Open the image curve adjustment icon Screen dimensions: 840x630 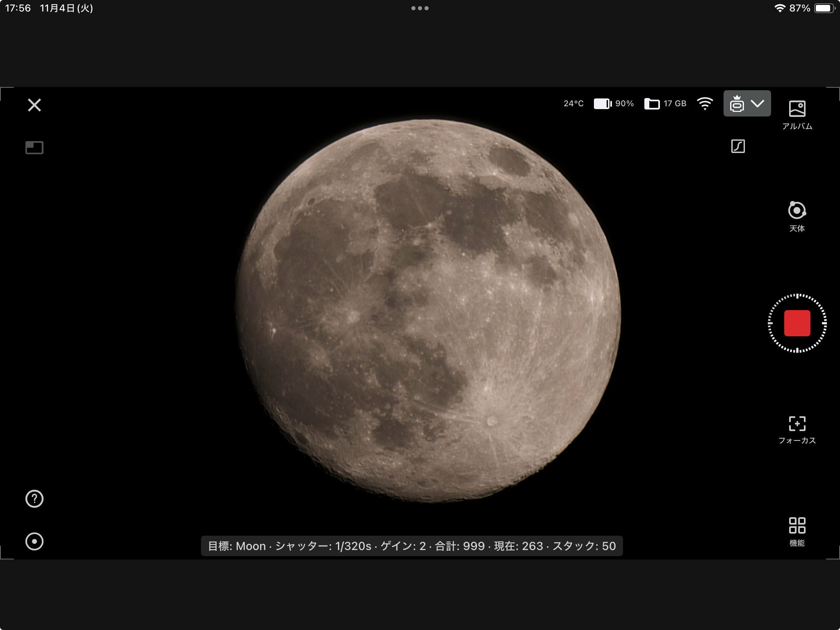point(738,146)
